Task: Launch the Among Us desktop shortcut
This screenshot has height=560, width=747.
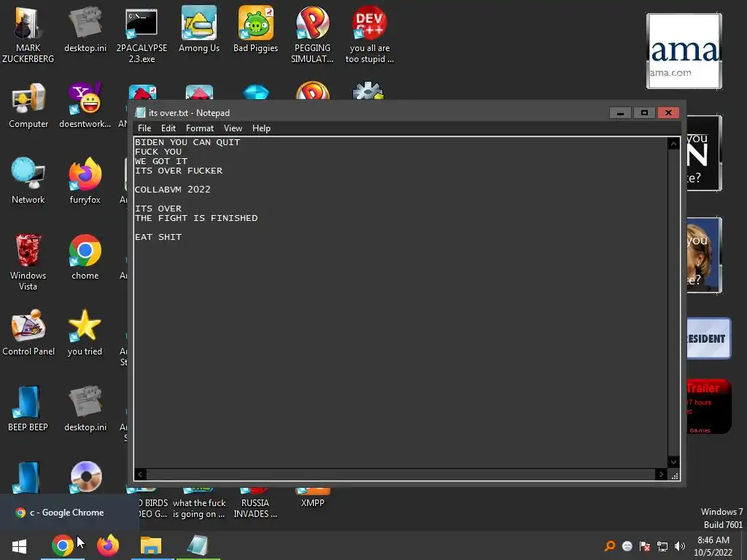Action: coord(198,29)
